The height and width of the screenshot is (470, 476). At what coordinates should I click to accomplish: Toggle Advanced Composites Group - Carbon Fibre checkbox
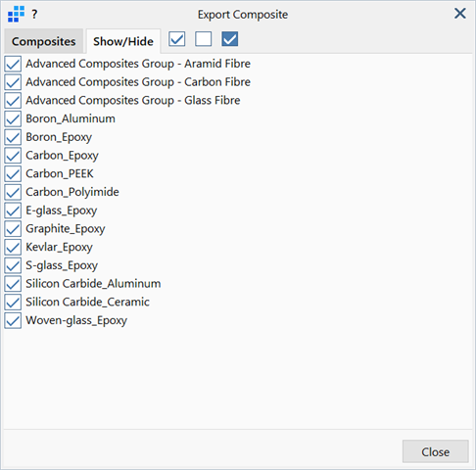click(x=13, y=82)
